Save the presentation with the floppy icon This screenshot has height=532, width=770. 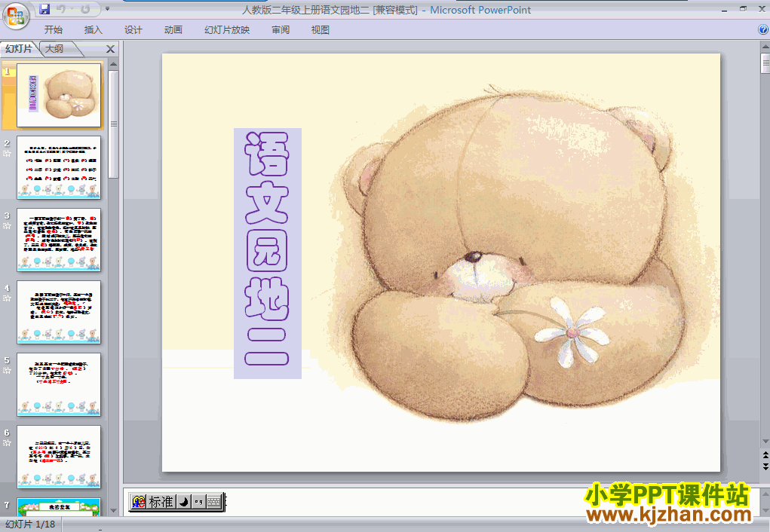click(44, 9)
